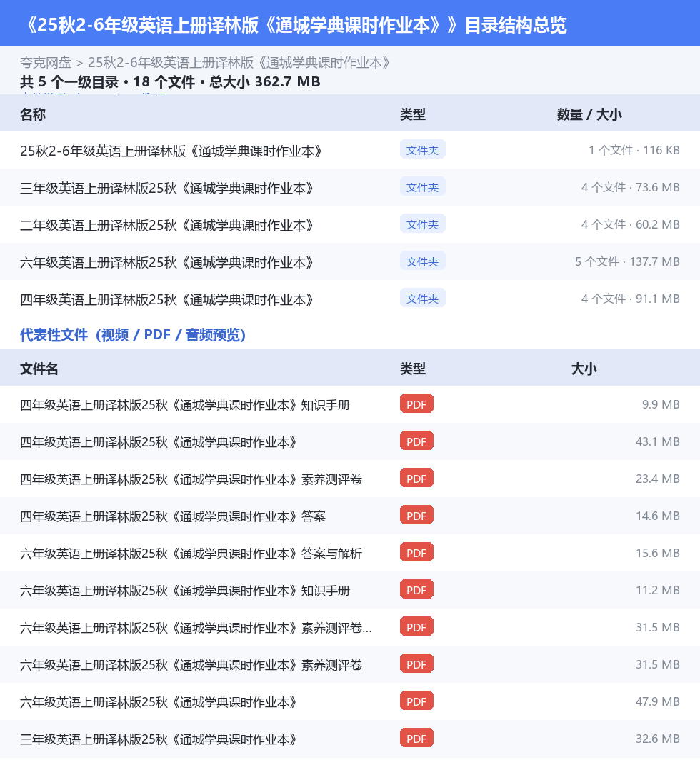Select the 32.6 MB size value

[x=658, y=739]
